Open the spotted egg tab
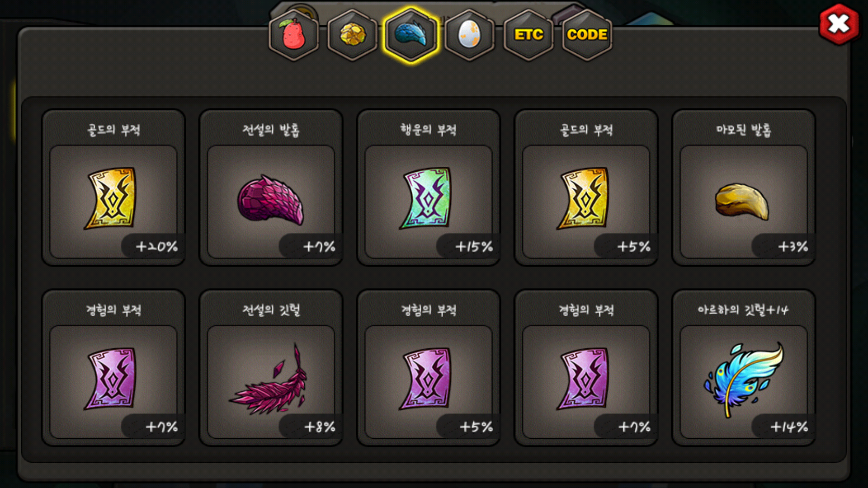Image resolution: width=868 pixels, height=488 pixels. [470, 35]
